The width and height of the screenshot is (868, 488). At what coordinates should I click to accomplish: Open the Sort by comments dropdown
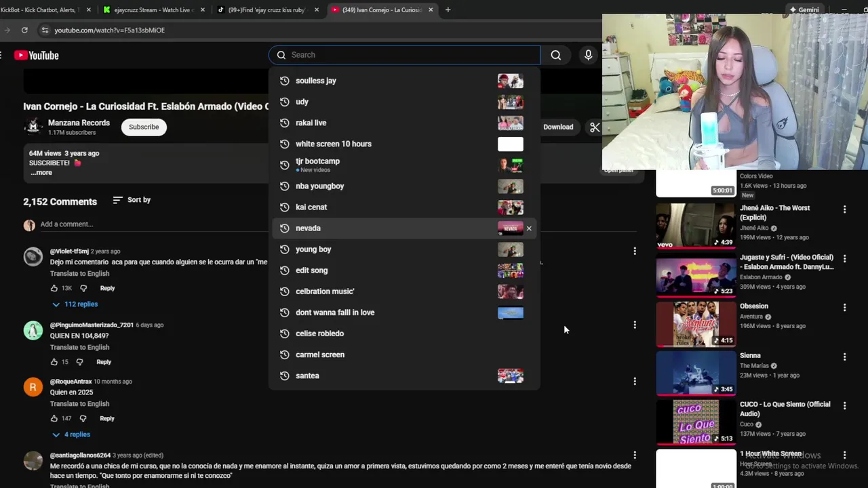click(x=132, y=200)
